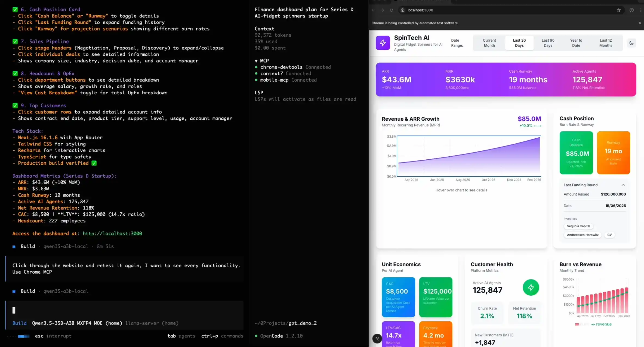Image resolution: width=644 pixels, height=347 pixels.
Task: Toggle the Cash Balance card details
Action: click(x=576, y=153)
